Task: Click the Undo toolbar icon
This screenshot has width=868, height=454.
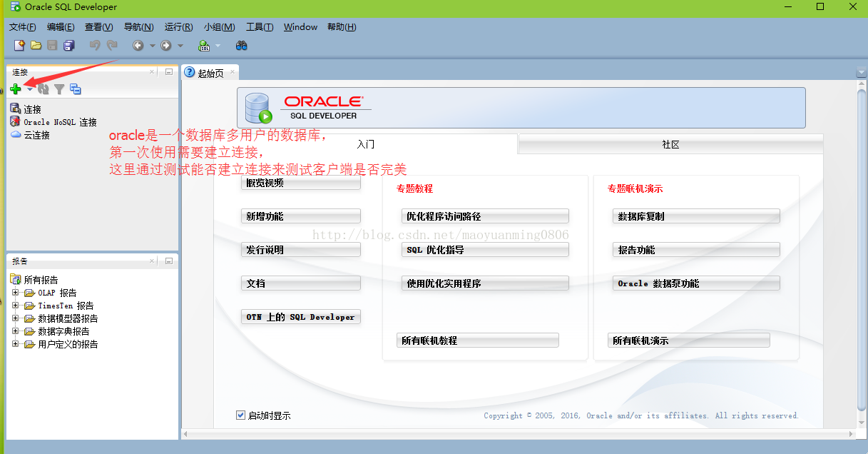Action: (94, 45)
